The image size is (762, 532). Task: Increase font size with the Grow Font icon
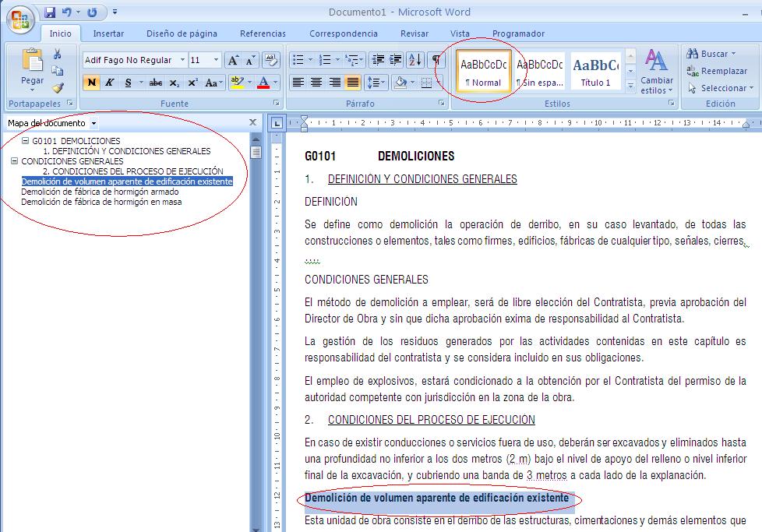233,60
